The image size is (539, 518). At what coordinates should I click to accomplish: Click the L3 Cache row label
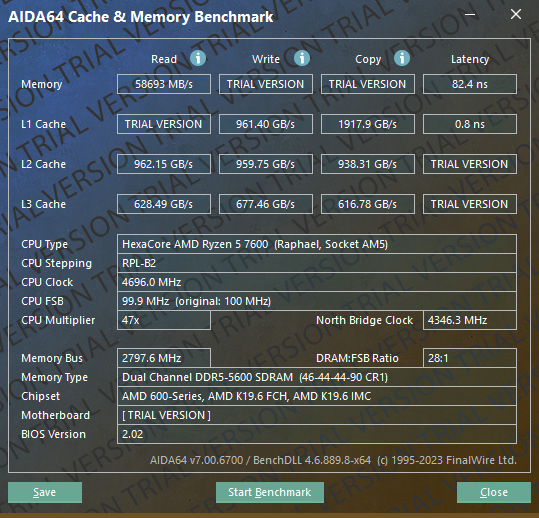(x=43, y=204)
